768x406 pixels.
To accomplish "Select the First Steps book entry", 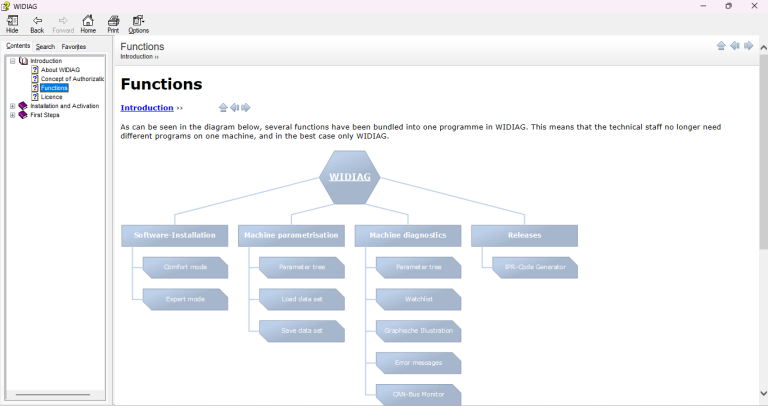I will click(x=45, y=115).
